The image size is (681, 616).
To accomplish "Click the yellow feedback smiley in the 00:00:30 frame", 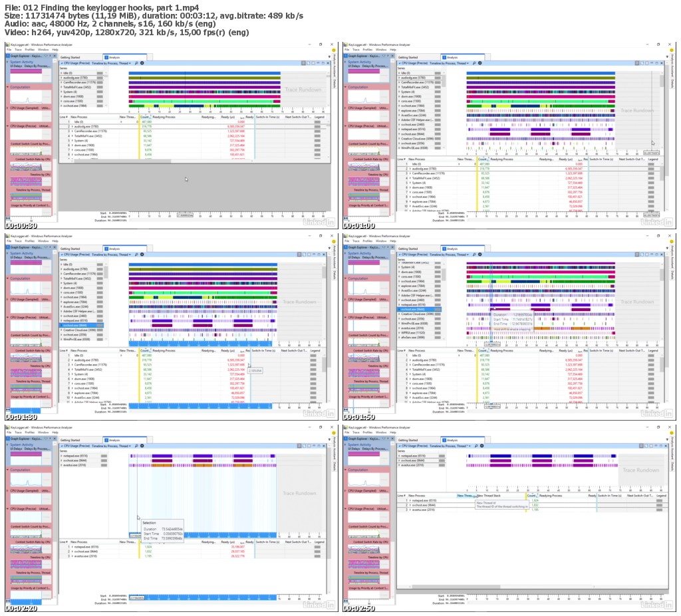I will coord(334,51).
